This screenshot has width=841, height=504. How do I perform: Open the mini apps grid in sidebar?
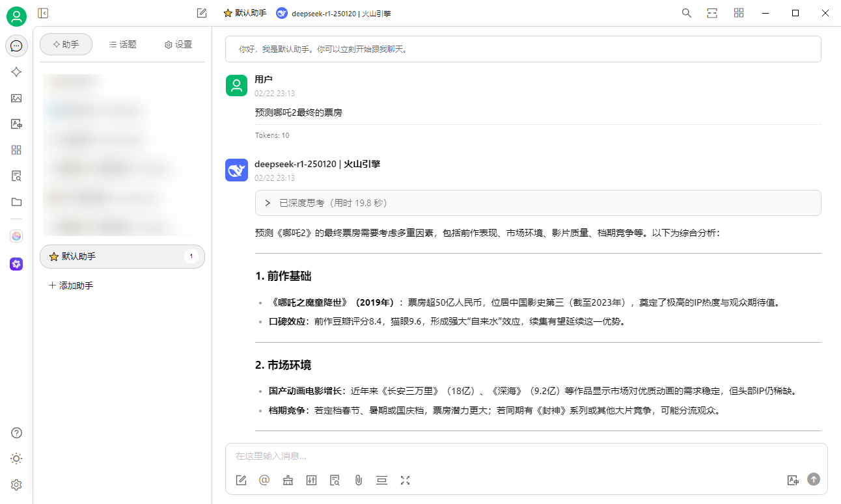[16, 150]
